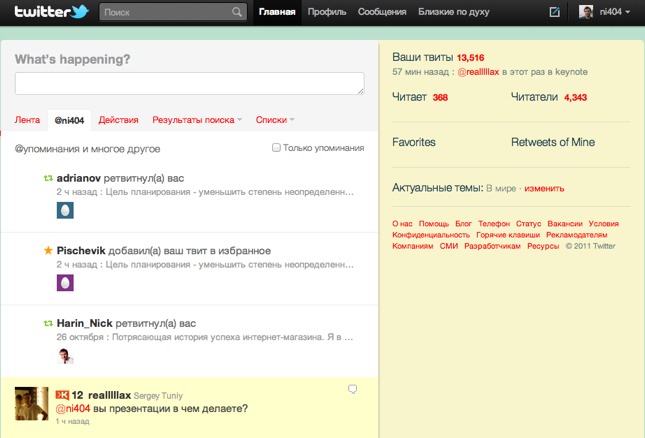Open adrianov's username link

tap(79, 178)
